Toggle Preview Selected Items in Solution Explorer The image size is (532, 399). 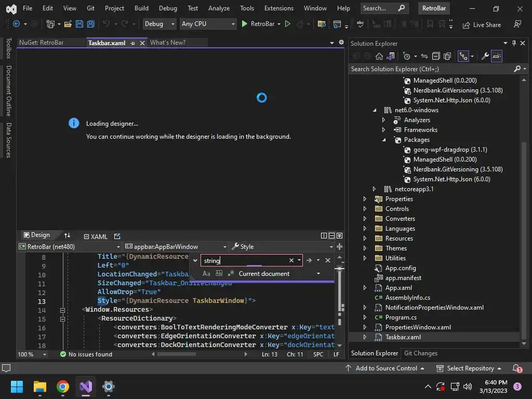pyautogui.click(x=496, y=56)
